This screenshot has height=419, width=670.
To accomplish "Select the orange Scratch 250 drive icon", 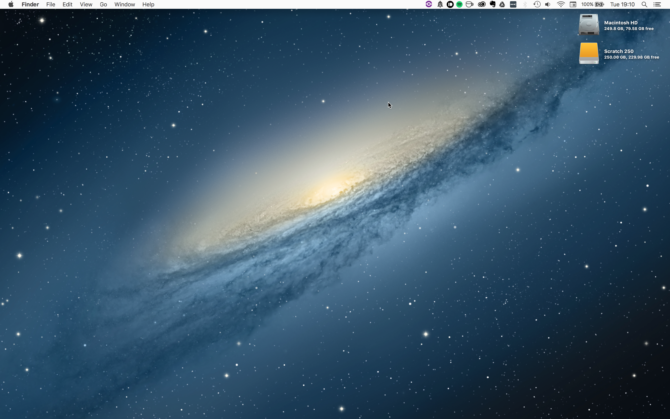I will click(589, 53).
